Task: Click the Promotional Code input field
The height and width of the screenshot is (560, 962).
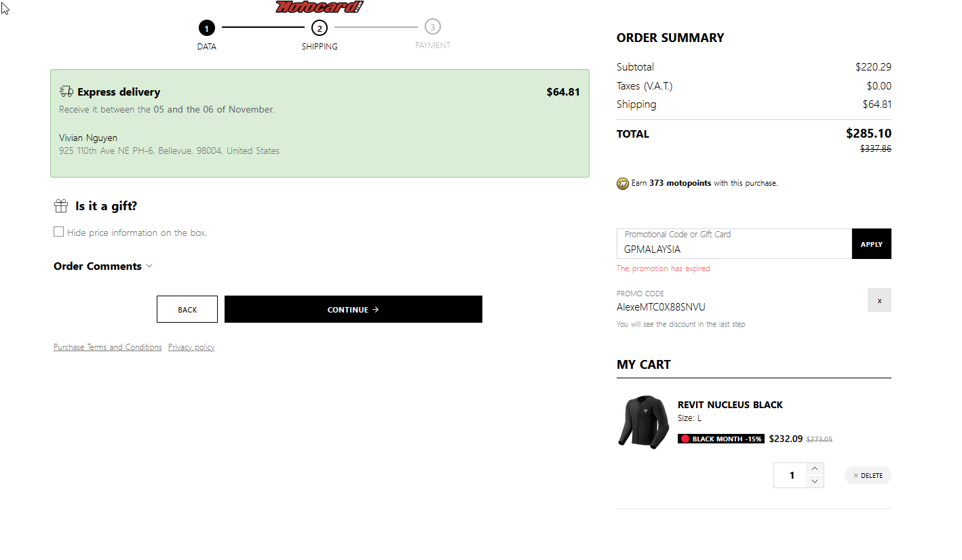Action: 734,248
